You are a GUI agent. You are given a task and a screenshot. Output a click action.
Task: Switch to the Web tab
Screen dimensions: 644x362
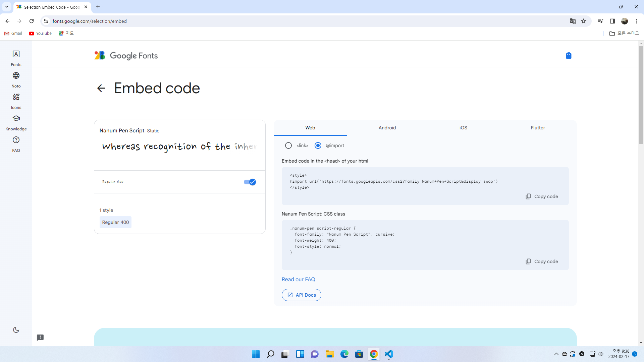pyautogui.click(x=310, y=128)
